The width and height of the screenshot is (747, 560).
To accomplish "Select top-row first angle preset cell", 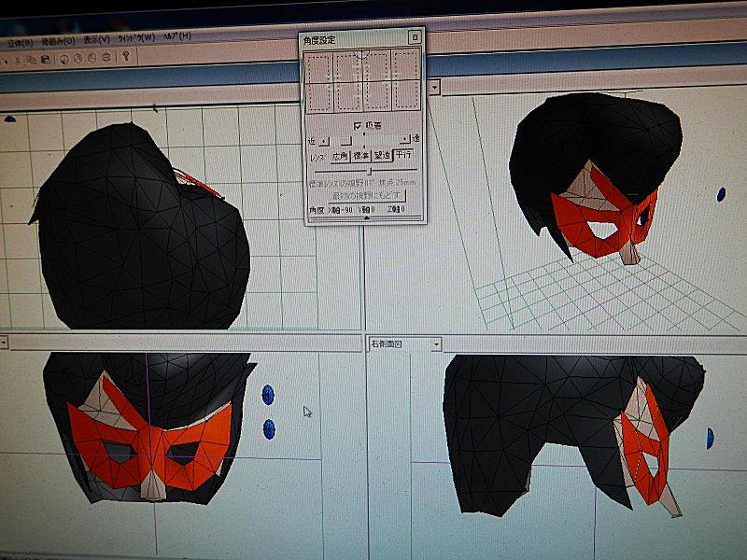I will coord(319,66).
